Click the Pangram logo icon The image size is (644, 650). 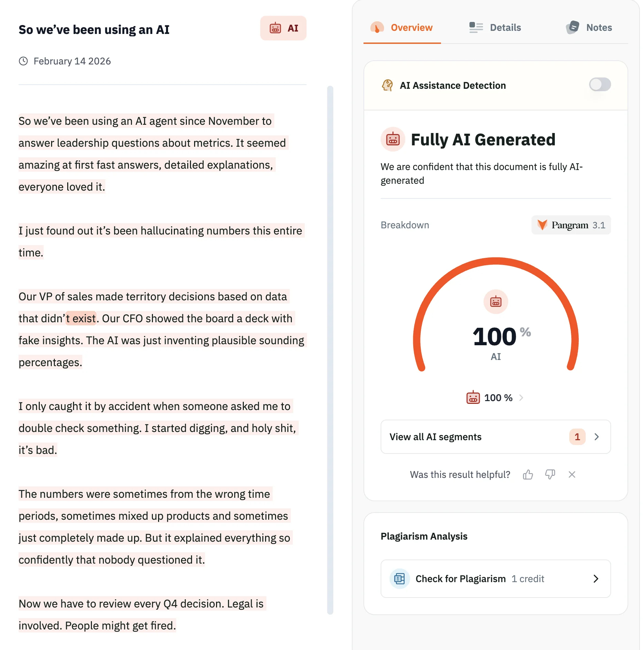click(542, 225)
